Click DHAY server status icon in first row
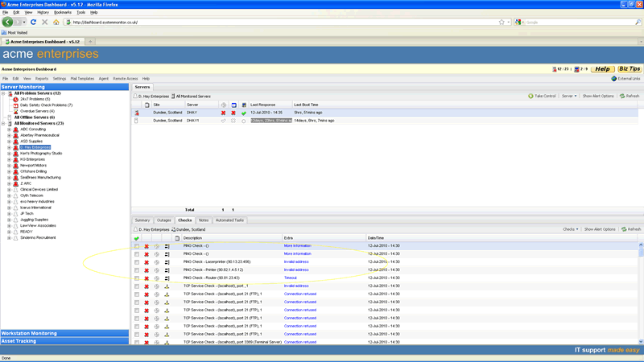This screenshot has width=644, height=362. [137, 113]
